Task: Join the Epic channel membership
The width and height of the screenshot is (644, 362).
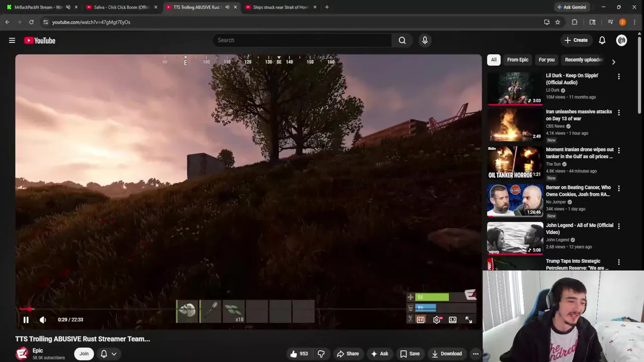Action: (84, 354)
